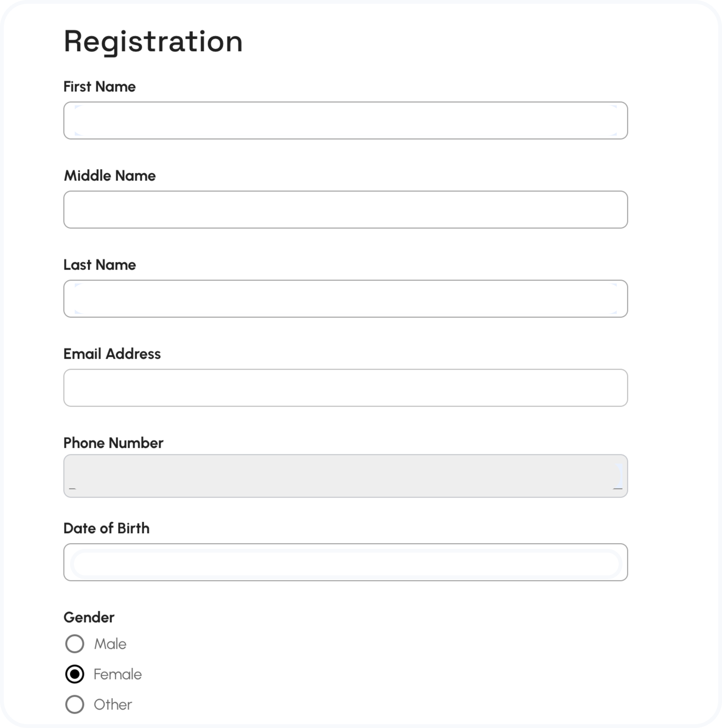This screenshot has height=728, width=722.
Task: Click the "Gender" section label
Action: (89, 617)
